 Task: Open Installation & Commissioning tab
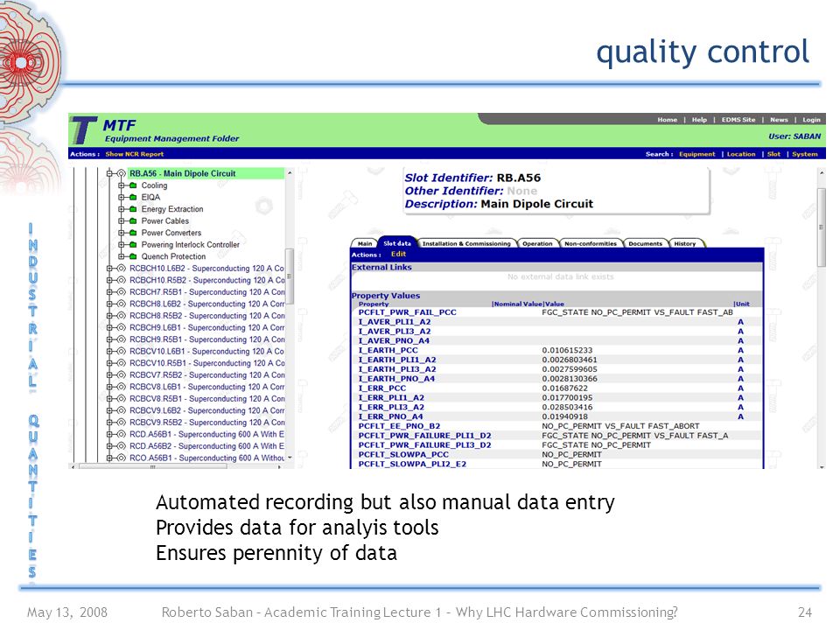(466, 243)
